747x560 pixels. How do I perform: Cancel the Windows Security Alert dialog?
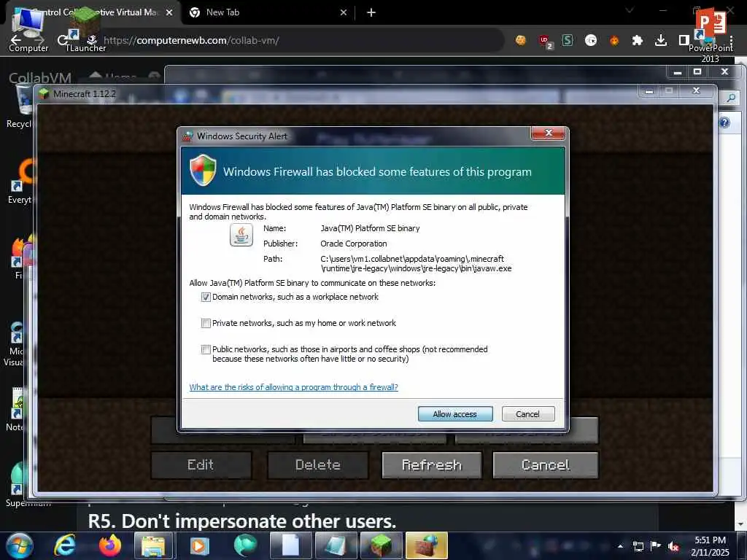point(528,414)
